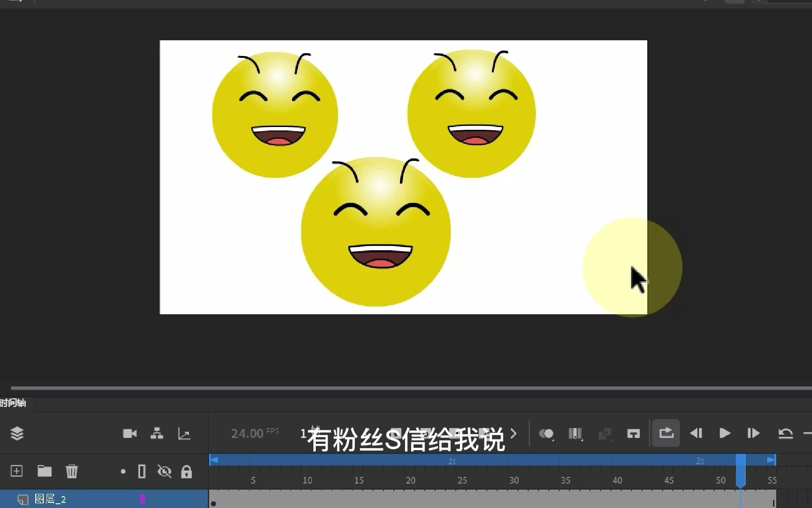Select the top-left smiley face on stage
The height and width of the screenshot is (508, 812).
pyautogui.click(x=275, y=114)
